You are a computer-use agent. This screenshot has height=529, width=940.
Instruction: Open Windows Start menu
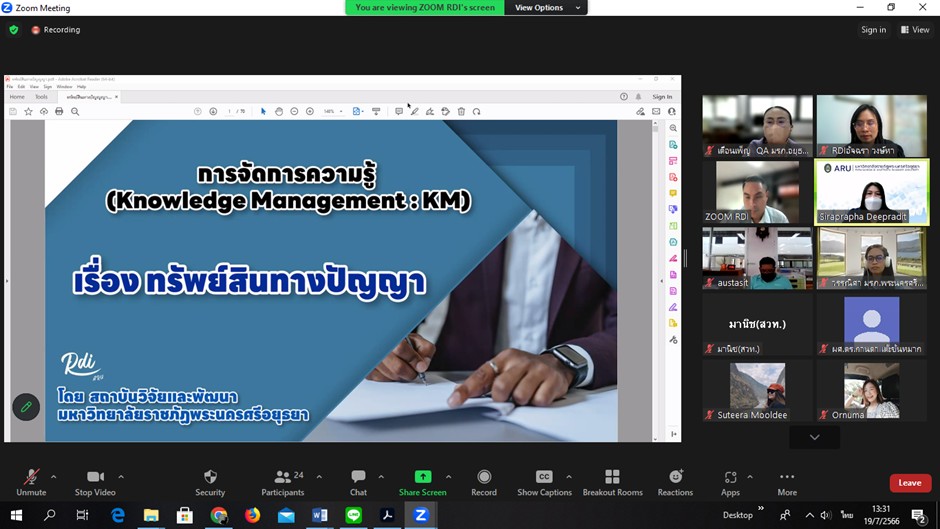[16, 515]
